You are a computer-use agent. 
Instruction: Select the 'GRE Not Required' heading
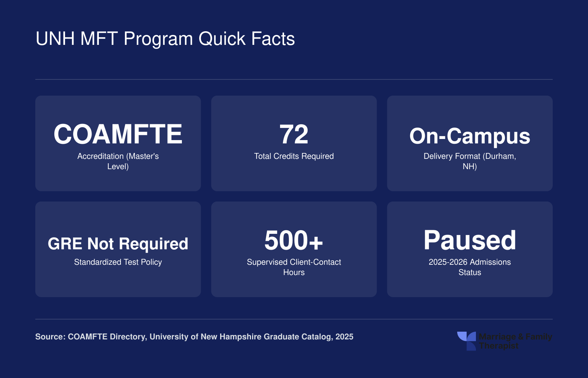(118, 244)
